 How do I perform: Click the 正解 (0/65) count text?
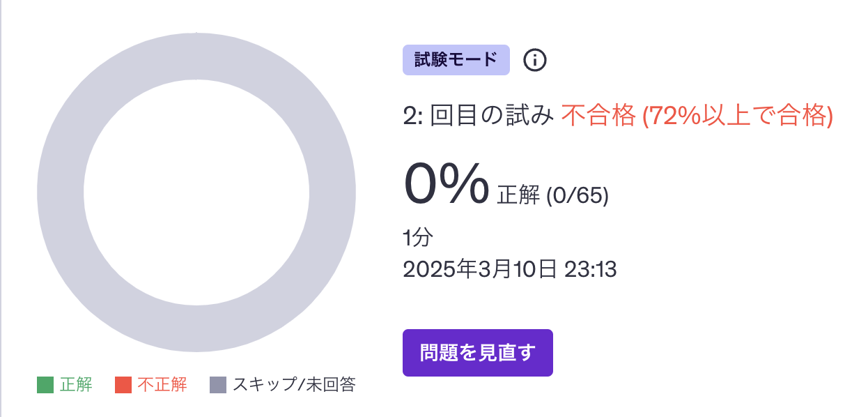(x=553, y=196)
